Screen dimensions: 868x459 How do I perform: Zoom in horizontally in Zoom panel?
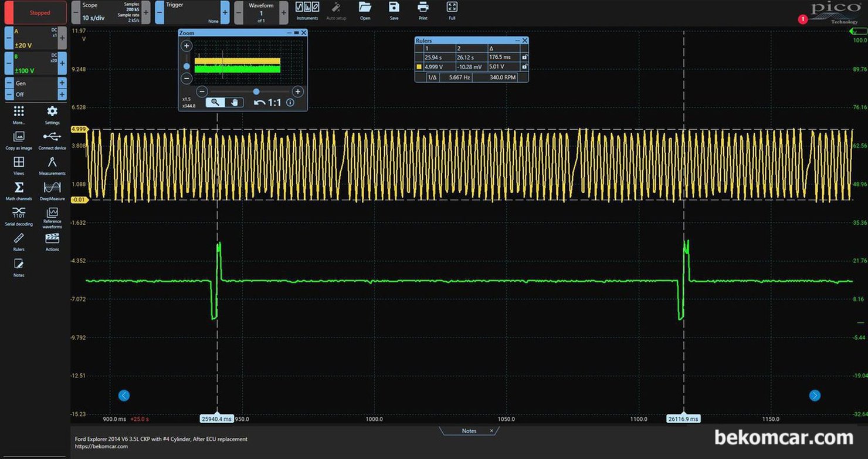[x=298, y=92]
